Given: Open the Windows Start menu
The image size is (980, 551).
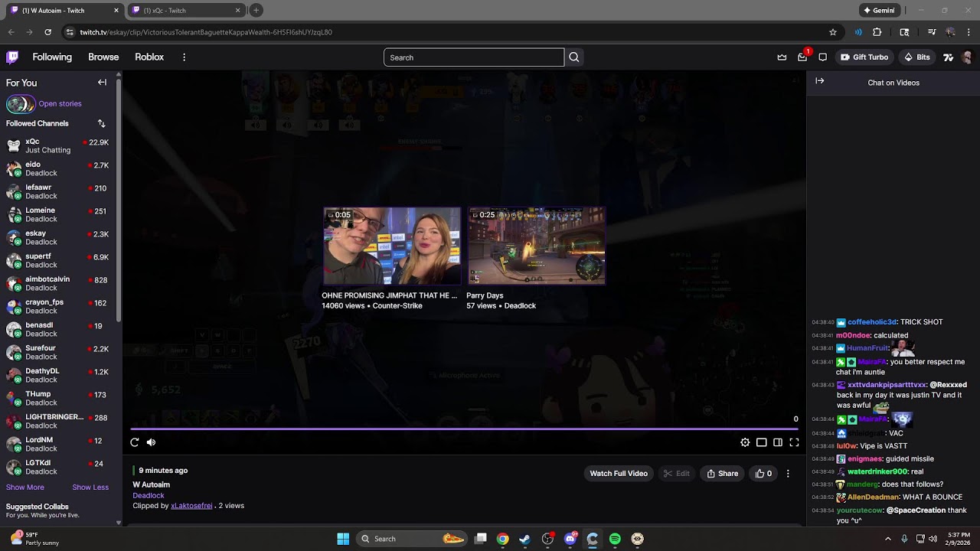Looking at the screenshot, I should (x=343, y=539).
